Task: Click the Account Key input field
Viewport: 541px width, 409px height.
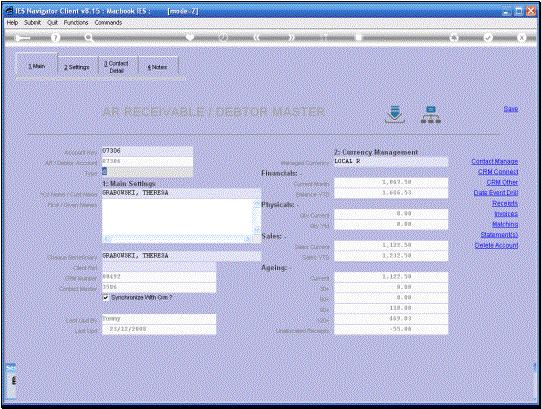Action: (147, 151)
